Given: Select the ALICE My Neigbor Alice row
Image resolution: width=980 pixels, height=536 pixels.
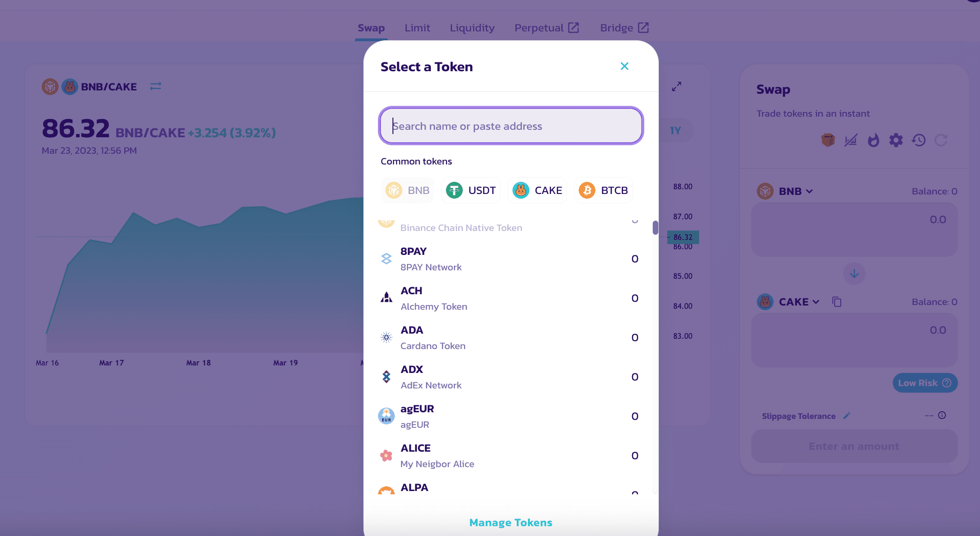Looking at the screenshot, I should (x=508, y=455).
